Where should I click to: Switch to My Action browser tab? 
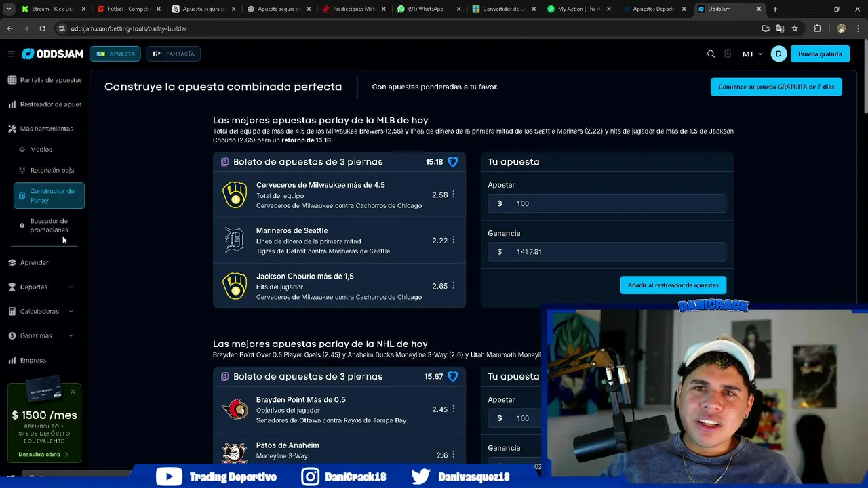578,9
